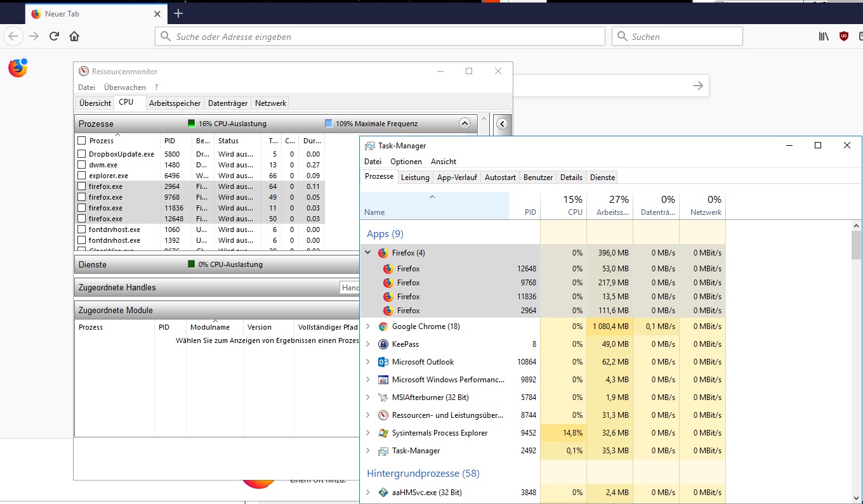Click Task-Manager vertical scrollbar thumb
The height and width of the screenshot is (504, 863).
pyautogui.click(x=857, y=245)
